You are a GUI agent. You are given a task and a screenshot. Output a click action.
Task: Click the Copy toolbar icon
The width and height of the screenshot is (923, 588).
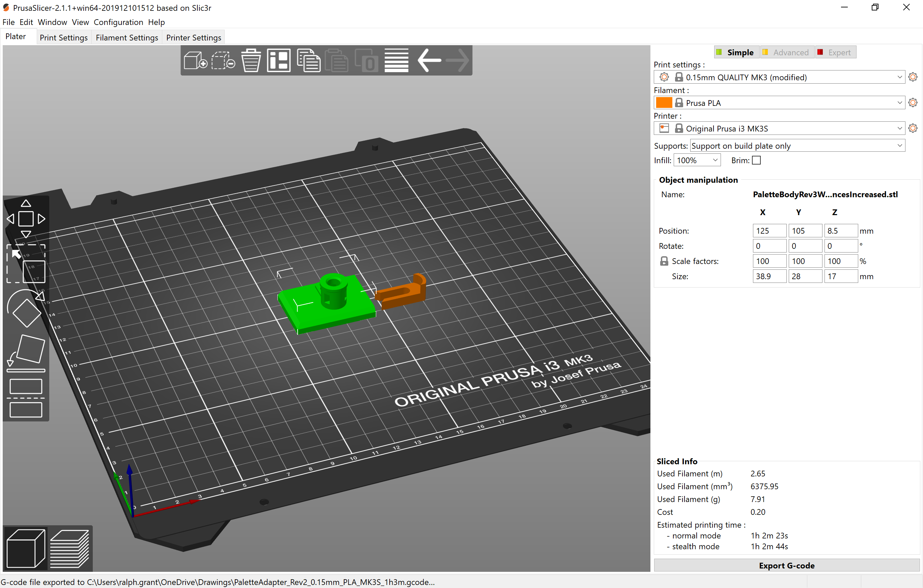pyautogui.click(x=309, y=60)
